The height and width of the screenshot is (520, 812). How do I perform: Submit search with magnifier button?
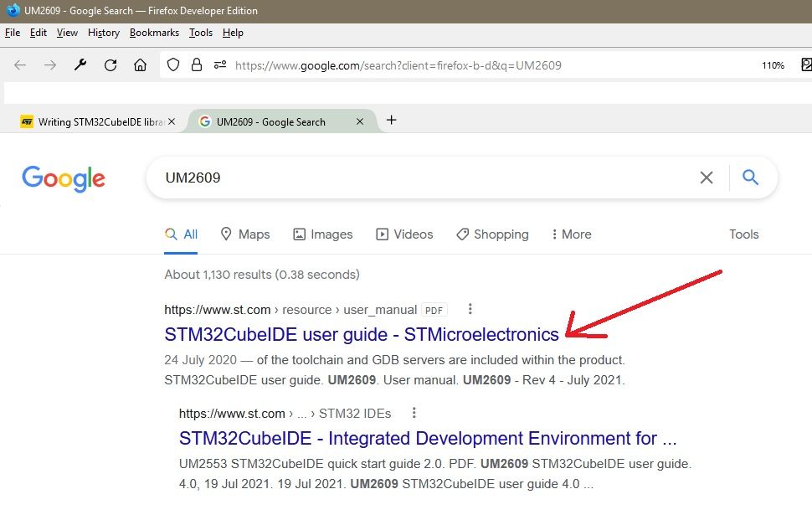tap(750, 178)
